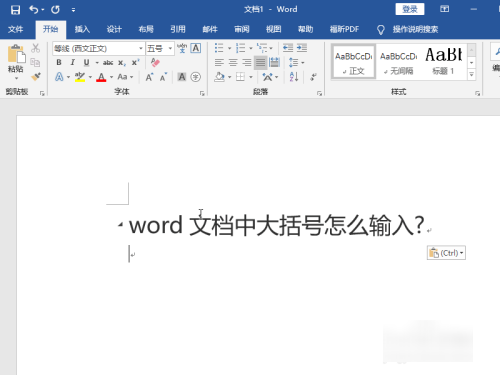Click the Bullets list icon
500x375 pixels.
pos(219,48)
